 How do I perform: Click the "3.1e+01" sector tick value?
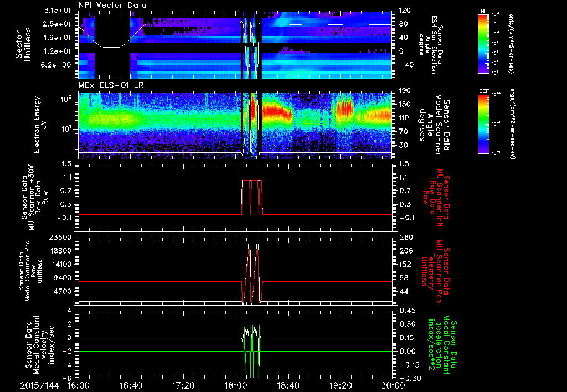[x=59, y=11]
